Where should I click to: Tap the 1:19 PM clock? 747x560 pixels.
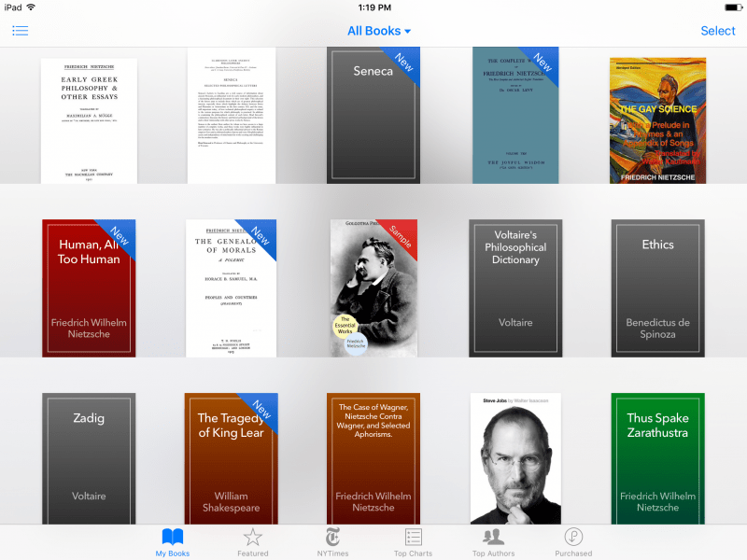(x=374, y=7)
